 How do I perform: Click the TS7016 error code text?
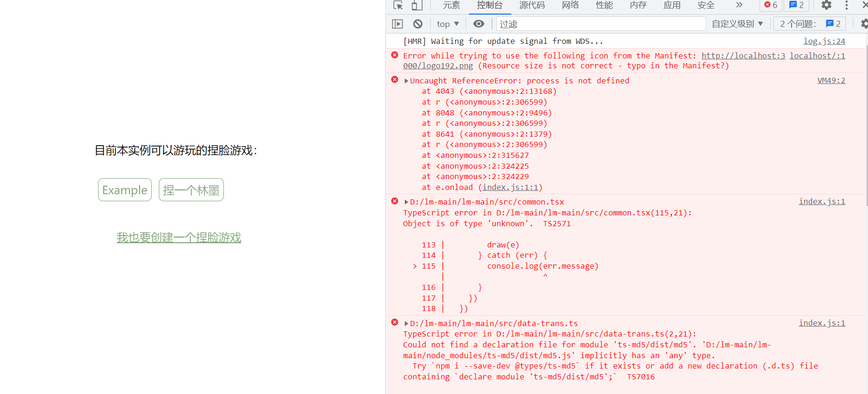click(641, 377)
